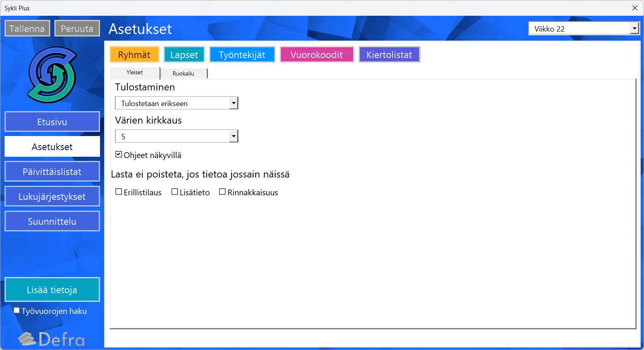Image resolution: width=644 pixels, height=350 pixels.
Task: Tick the Rinnakkaisuus checkbox
Action: 222,192
